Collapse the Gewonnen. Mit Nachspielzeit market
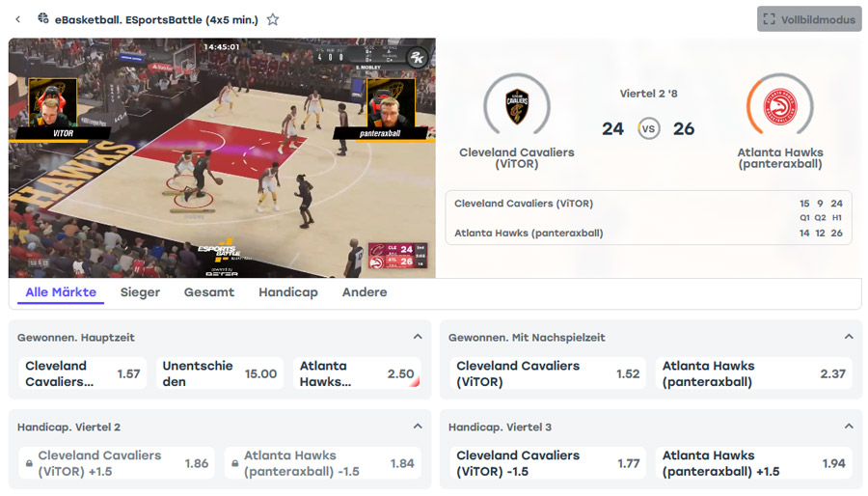The image size is (868, 496). (849, 337)
